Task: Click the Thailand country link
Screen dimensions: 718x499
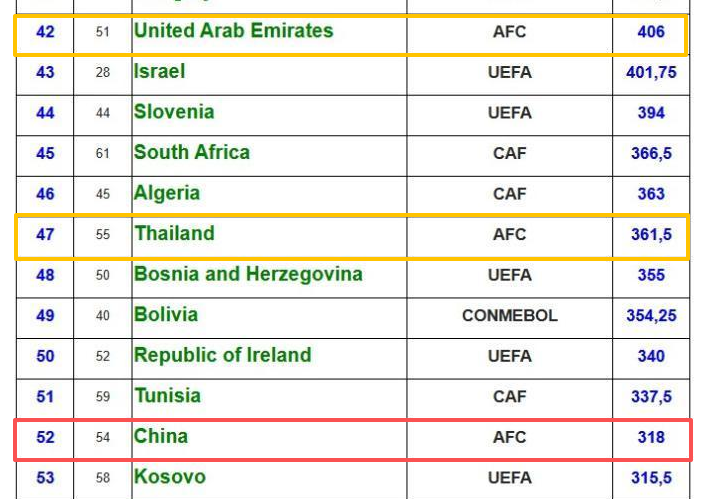Action: point(174,234)
